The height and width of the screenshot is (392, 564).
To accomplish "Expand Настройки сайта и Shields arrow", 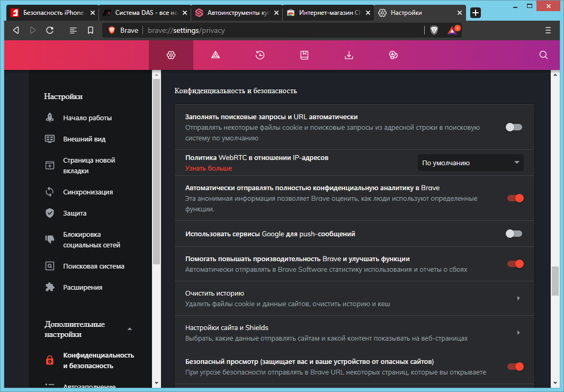I will (x=518, y=333).
